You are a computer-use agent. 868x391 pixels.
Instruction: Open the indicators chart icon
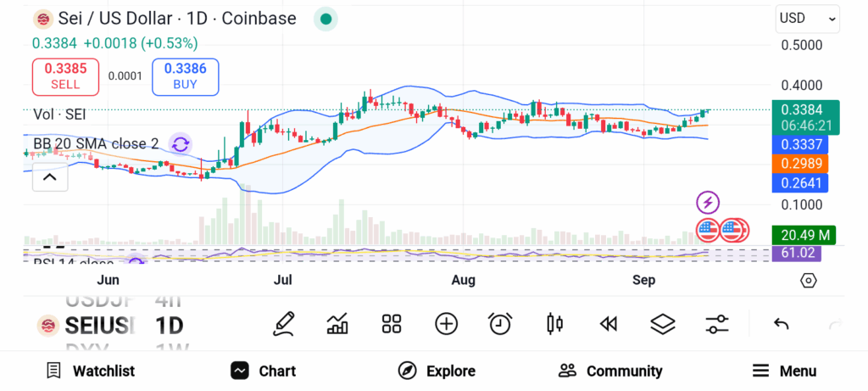(x=337, y=323)
